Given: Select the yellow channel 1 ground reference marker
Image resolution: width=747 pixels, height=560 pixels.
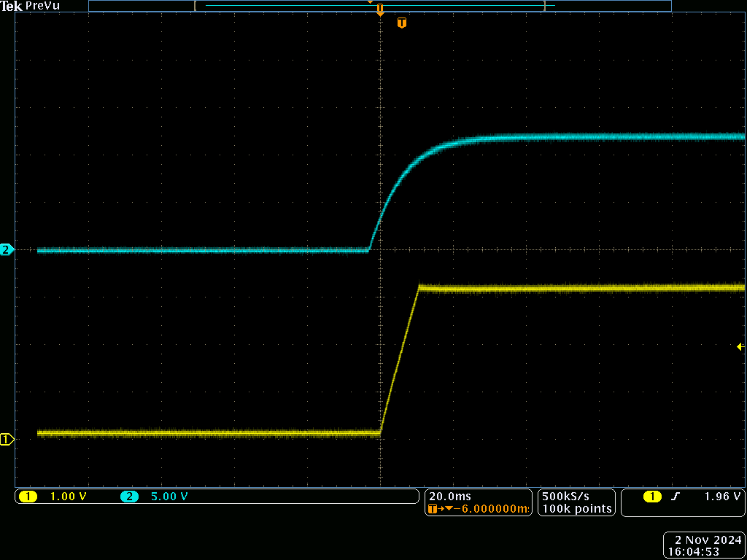Looking at the screenshot, I should tap(7, 440).
